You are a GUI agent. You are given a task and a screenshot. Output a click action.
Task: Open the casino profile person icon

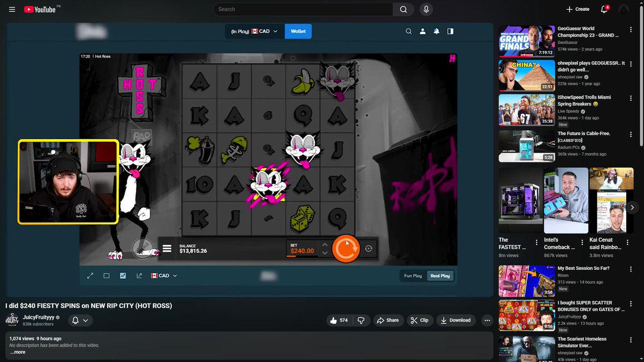point(422,31)
